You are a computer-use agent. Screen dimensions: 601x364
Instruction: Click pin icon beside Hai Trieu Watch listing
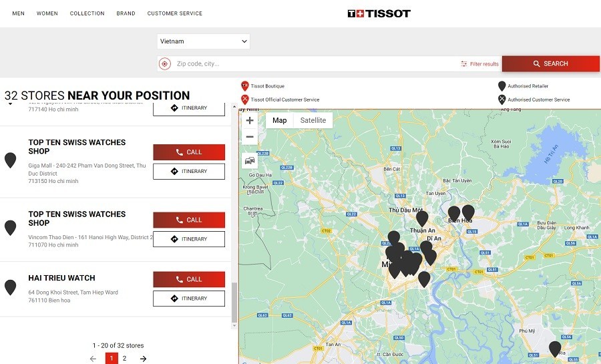[x=10, y=287]
